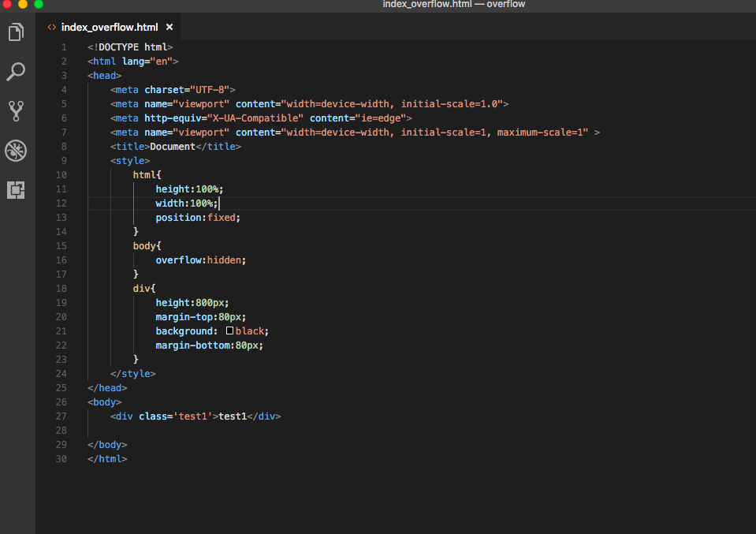
Task: Open the Extensions icon in activity bar
Action: [16, 190]
